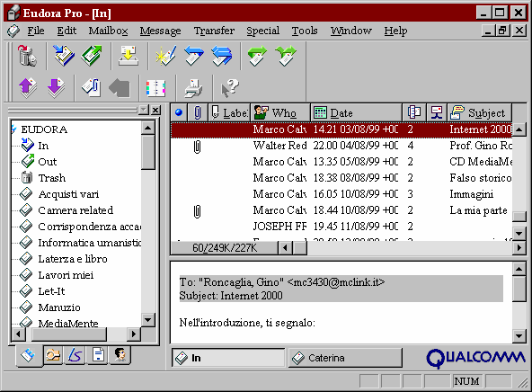Viewport: 532px width, 392px height.
Task: Open the File menu
Action: coord(36,31)
